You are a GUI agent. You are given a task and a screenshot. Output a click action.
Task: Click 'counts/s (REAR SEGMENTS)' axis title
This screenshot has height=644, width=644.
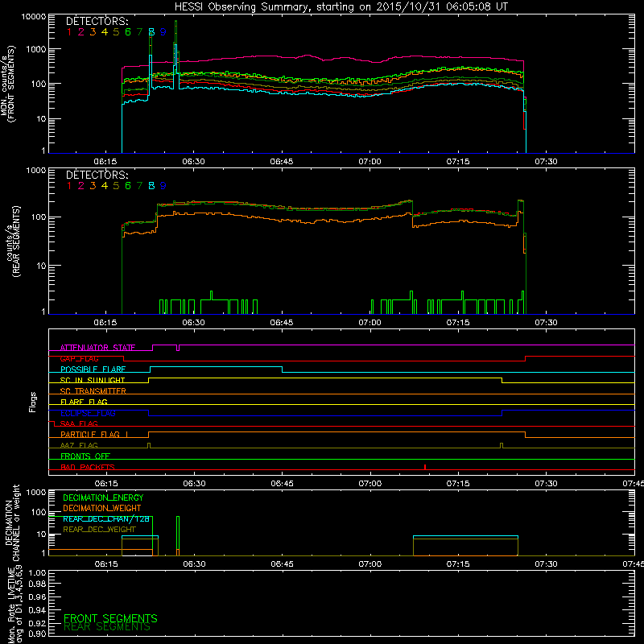(x=12, y=242)
